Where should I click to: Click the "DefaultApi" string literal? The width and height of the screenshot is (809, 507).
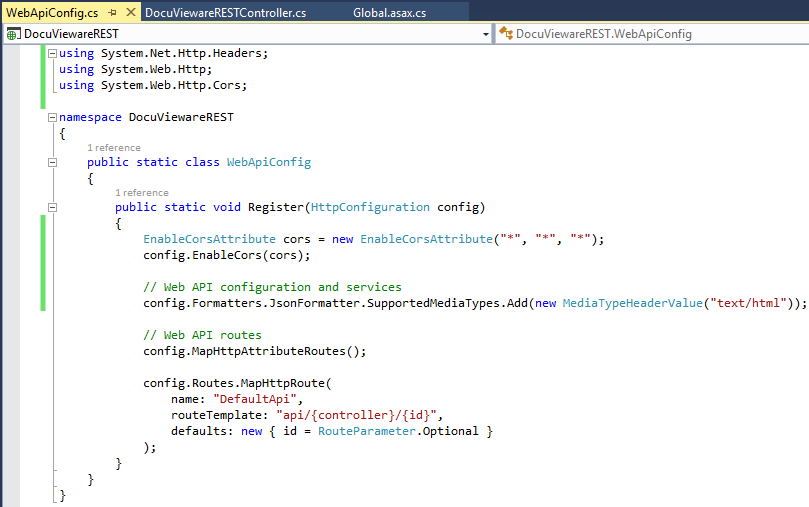click(x=255, y=399)
